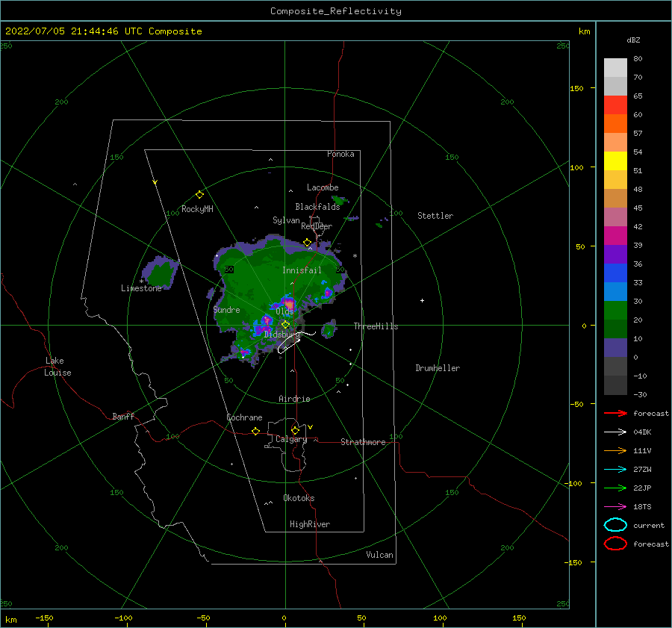Viewport: 672px width, 628px height.
Task: Click the Ponoka town label
Action: coord(340,154)
